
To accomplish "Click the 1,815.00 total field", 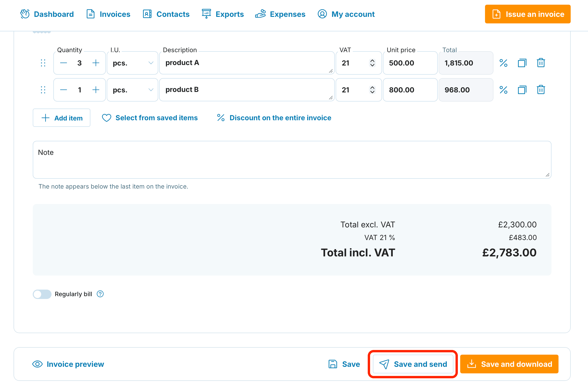I will pyautogui.click(x=466, y=63).
